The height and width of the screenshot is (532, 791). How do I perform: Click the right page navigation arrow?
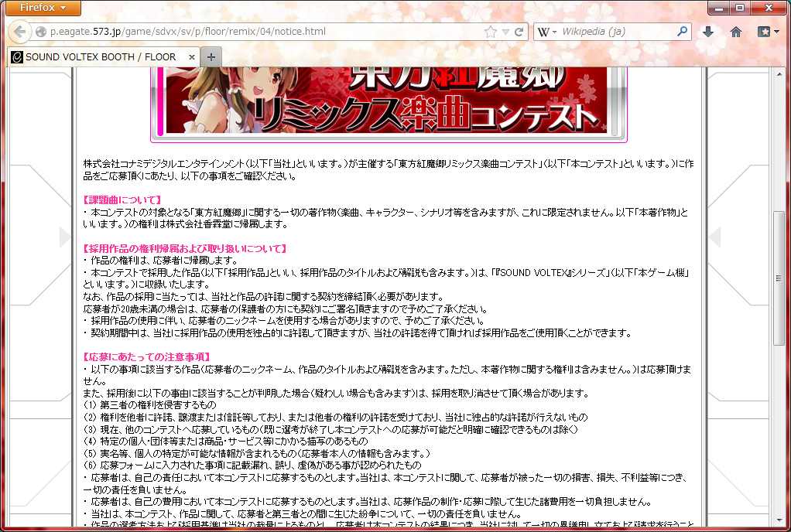click(x=715, y=237)
